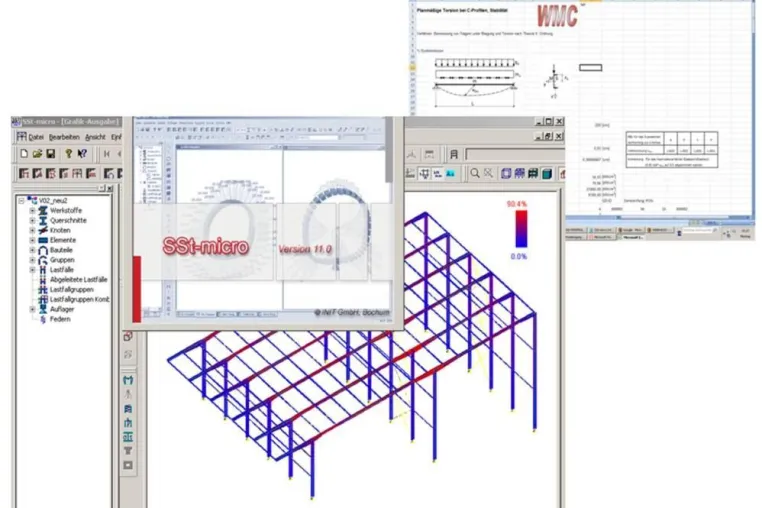762x508 pixels.
Task: Click the third frame icon in the second toolbar row
Action: [51, 173]
